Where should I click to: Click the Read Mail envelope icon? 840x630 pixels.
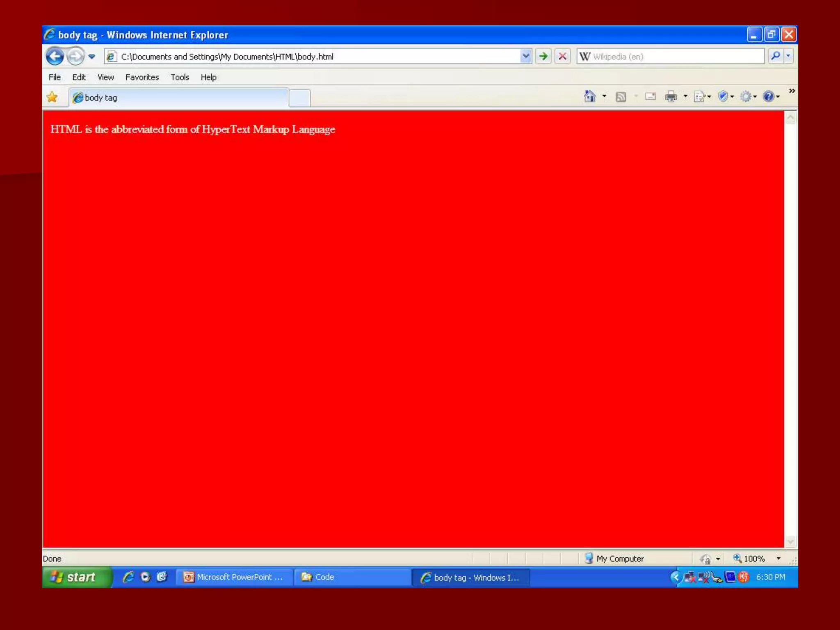(x=650, y=96)
